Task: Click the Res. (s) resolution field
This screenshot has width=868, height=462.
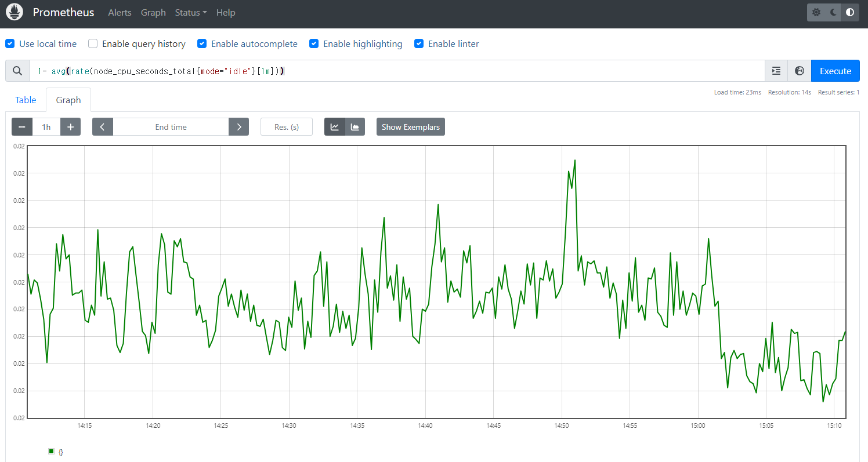Action: click(287, 127)
